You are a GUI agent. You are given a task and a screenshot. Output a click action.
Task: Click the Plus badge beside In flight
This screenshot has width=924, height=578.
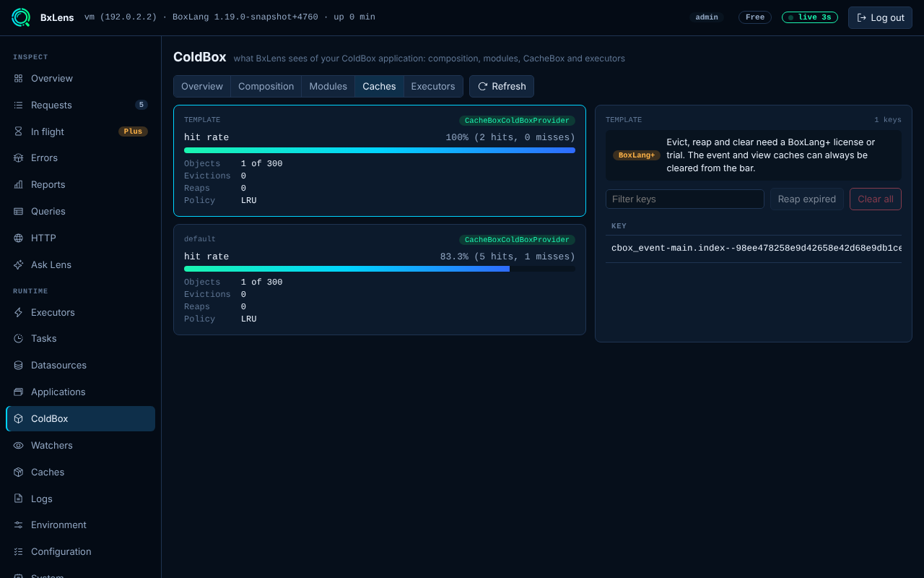point(133,131)
